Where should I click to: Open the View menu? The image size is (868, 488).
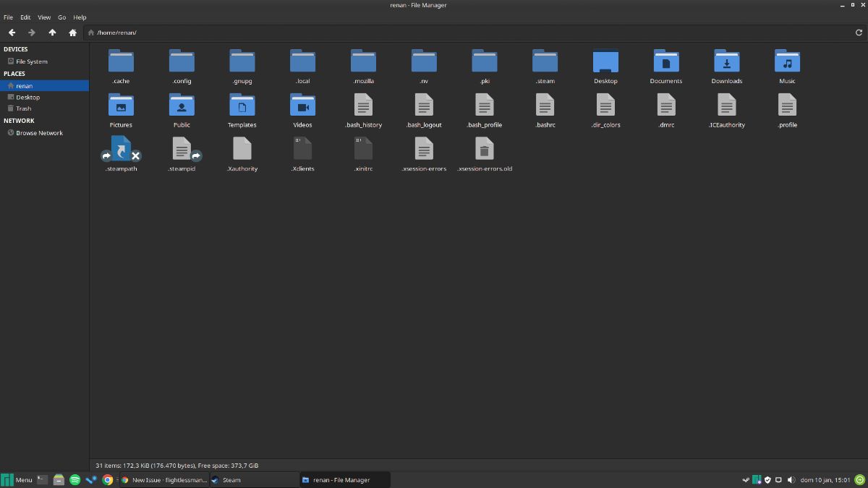click(43, 17)
